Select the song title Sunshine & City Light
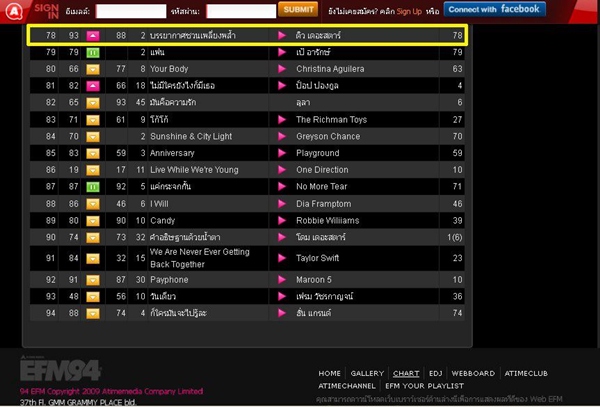 pyautogui.click(x=191, y=137)
